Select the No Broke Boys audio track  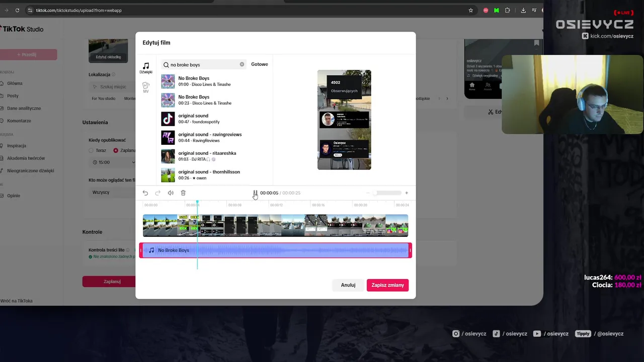(x=275, y=250)
